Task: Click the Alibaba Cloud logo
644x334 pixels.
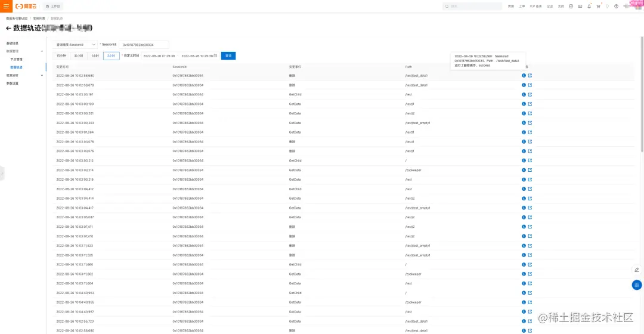Action: coord(26,6)
